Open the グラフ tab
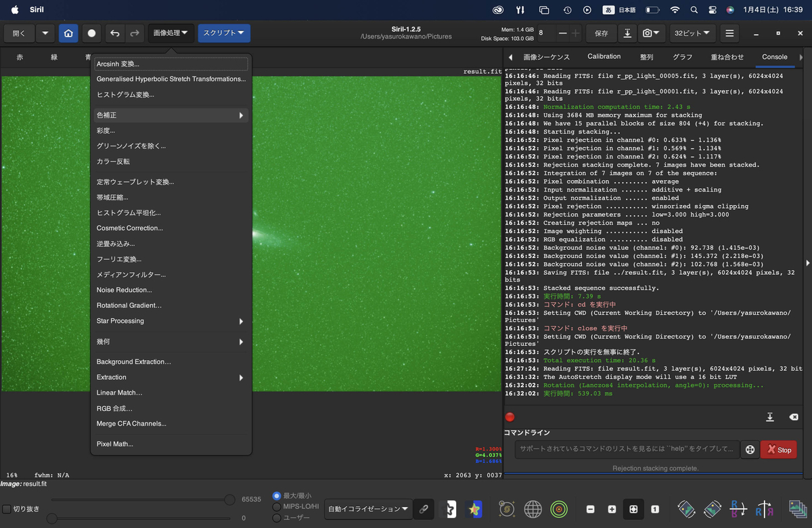The height and width of the screenshot is (528, 812). tap(682, 57)
